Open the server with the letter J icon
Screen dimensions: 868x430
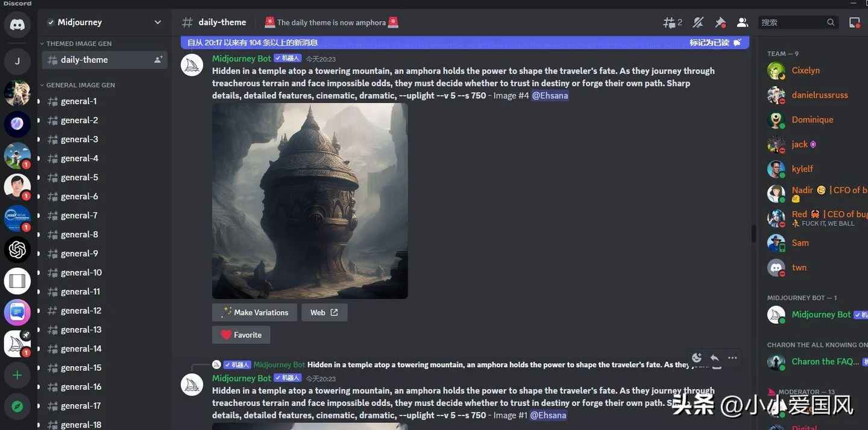(x=17, y=61)
